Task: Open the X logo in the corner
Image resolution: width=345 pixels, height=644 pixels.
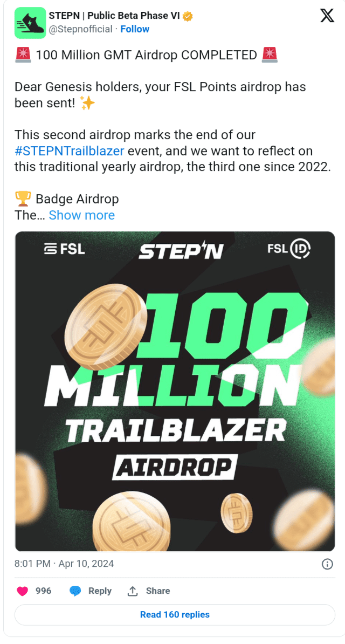Action: (327, 16)
